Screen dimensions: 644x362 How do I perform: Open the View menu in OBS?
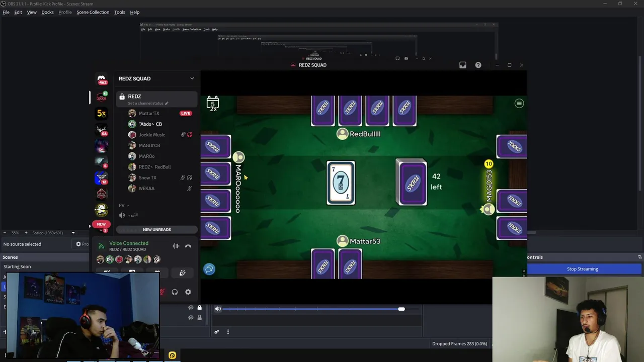click(32, 12)
